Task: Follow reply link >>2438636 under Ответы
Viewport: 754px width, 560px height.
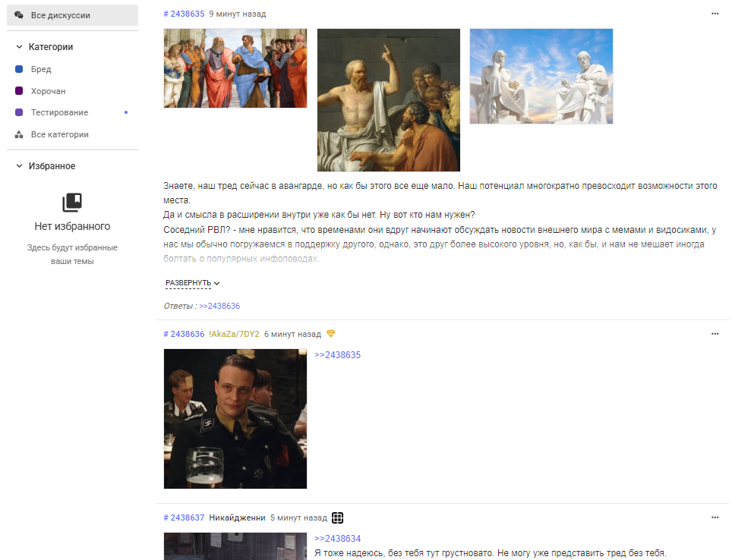Action: point(219,306)
